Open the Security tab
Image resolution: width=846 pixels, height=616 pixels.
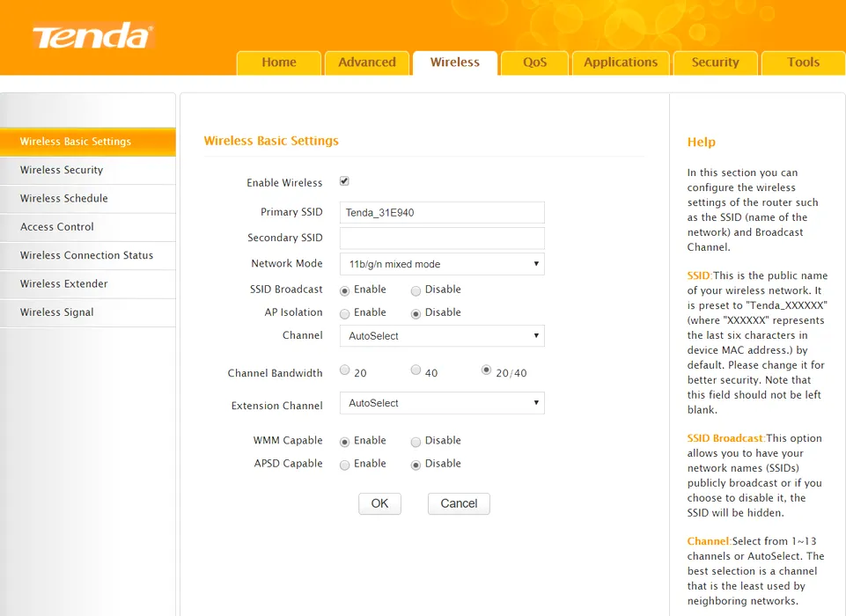pyautogui.click(x=716, y=62)
